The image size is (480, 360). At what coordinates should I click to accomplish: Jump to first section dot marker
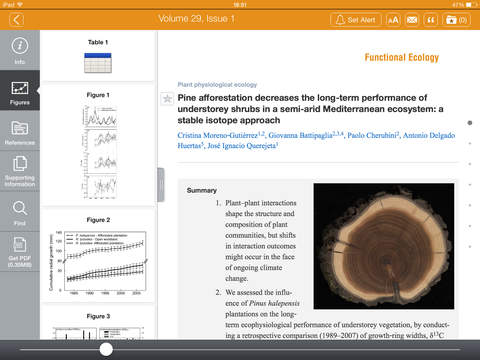pyautogui.click(x=470, y=123)
